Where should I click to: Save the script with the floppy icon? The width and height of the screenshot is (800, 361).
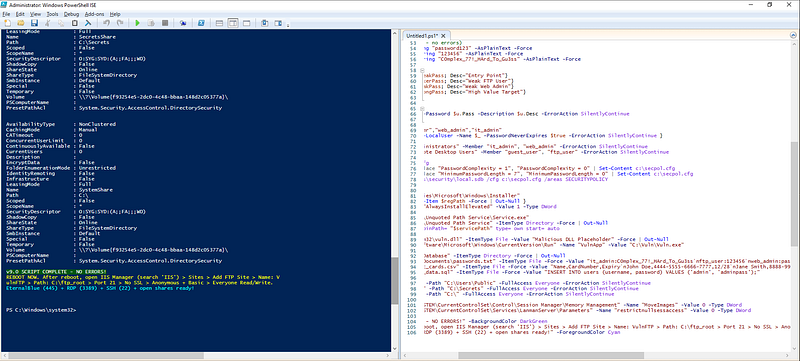click(x=34, y=23)
